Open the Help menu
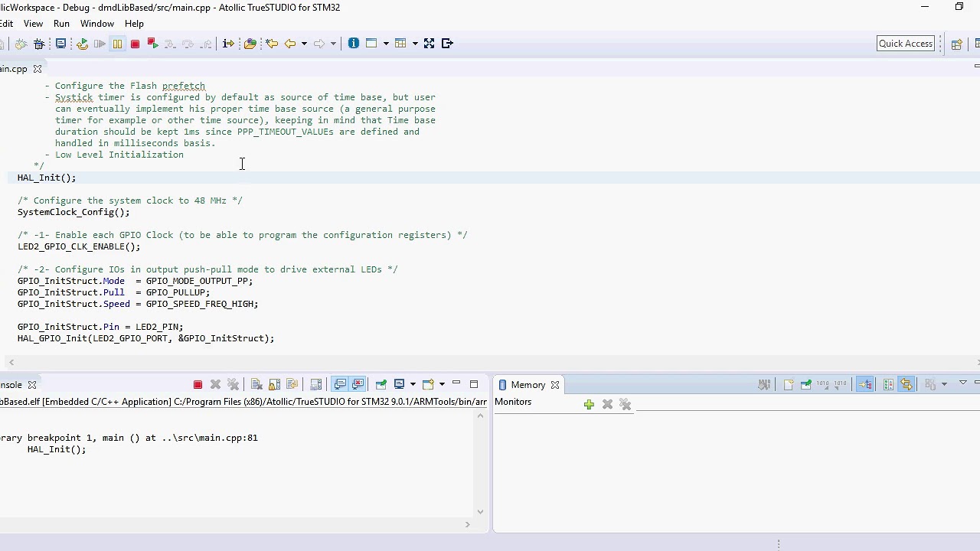The image size is (980, 551). (134, 24)
